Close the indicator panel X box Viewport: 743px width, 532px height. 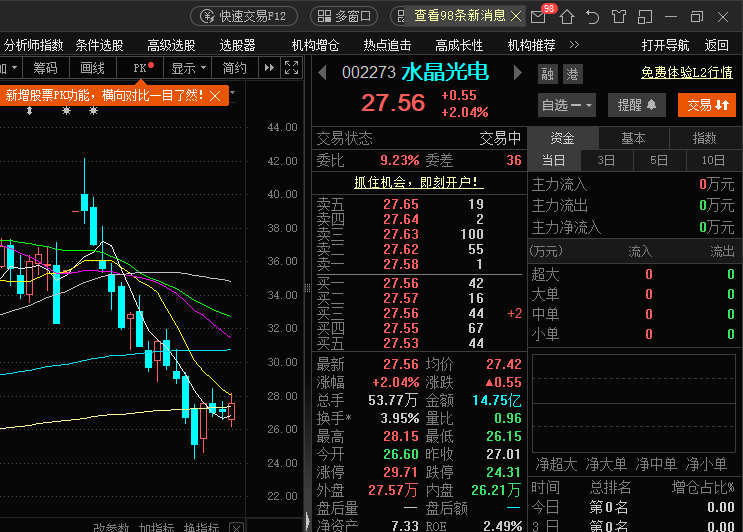[236, 527]
